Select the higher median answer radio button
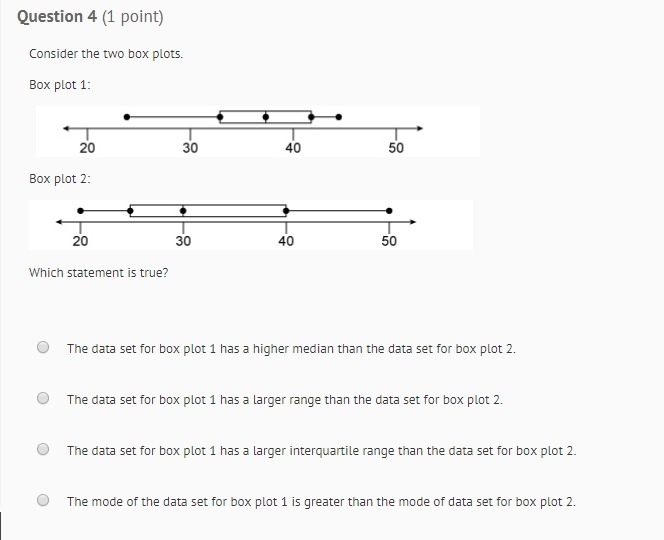Viewport: 664px width, 540px height. pyautogui.click(x=43, y=347)
